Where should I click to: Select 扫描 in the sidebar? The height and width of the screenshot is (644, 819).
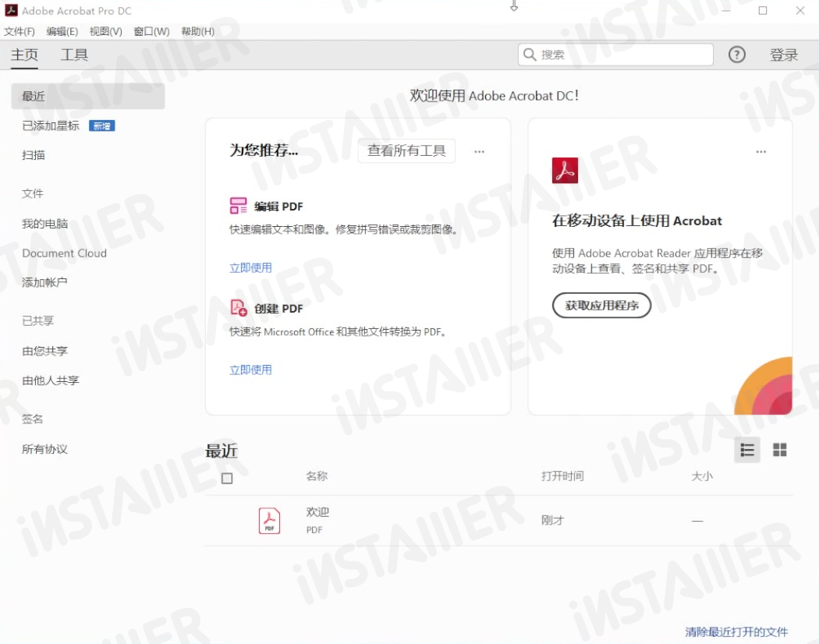(x=34, y=155)
